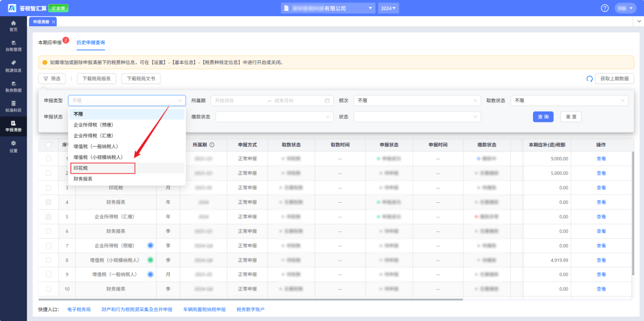Click the 重置 reset button

pos(571,117)
